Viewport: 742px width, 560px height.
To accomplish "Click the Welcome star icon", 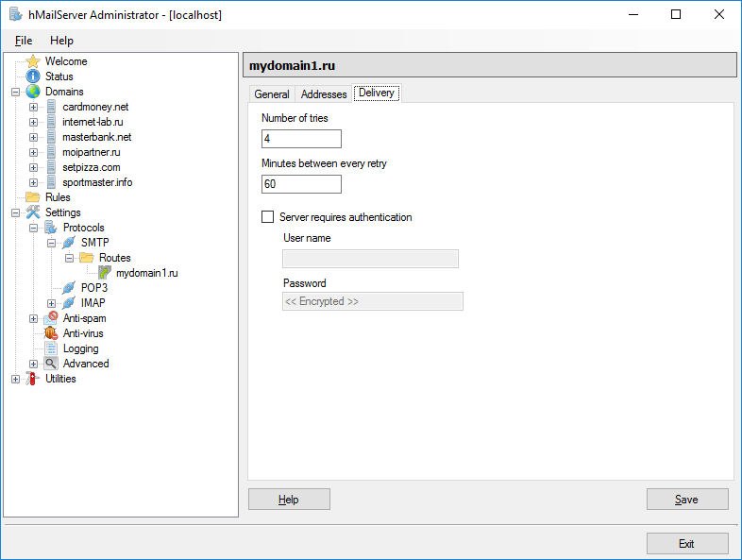I will (33, 61).
